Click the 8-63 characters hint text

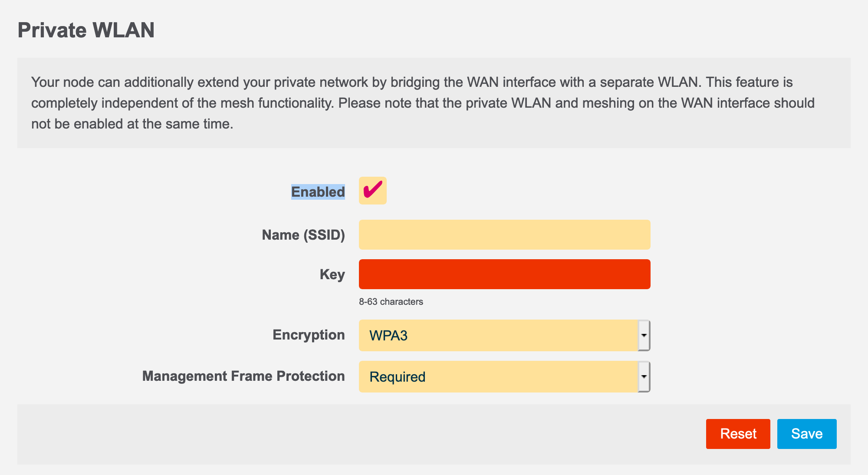pyautogui.click(x=391, y=301)
